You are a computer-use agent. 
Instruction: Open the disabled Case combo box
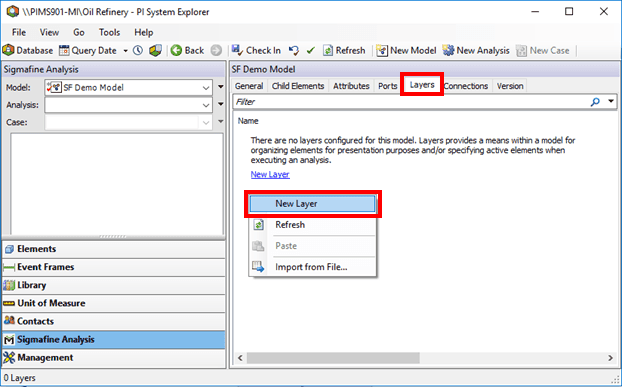(x=129, y=123)
